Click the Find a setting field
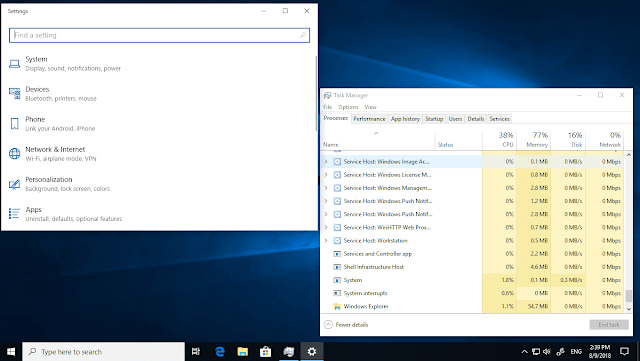The height and width of the screenshot is (361, 640). (159, 35)
